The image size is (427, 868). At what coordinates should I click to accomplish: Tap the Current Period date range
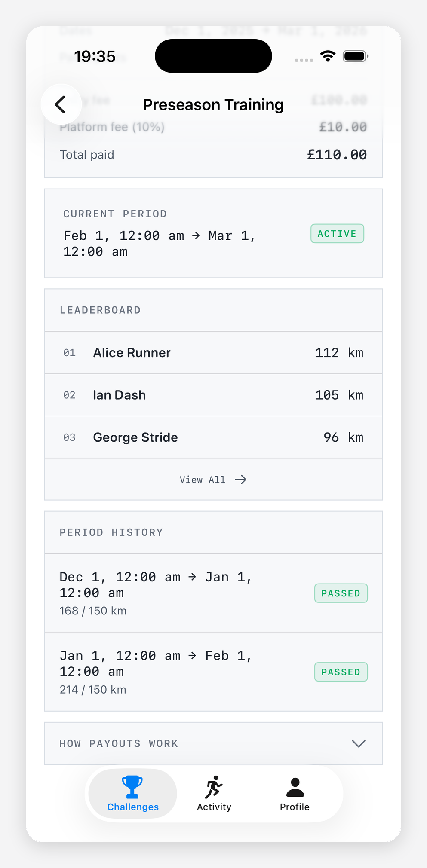click(x=159, y=244)
